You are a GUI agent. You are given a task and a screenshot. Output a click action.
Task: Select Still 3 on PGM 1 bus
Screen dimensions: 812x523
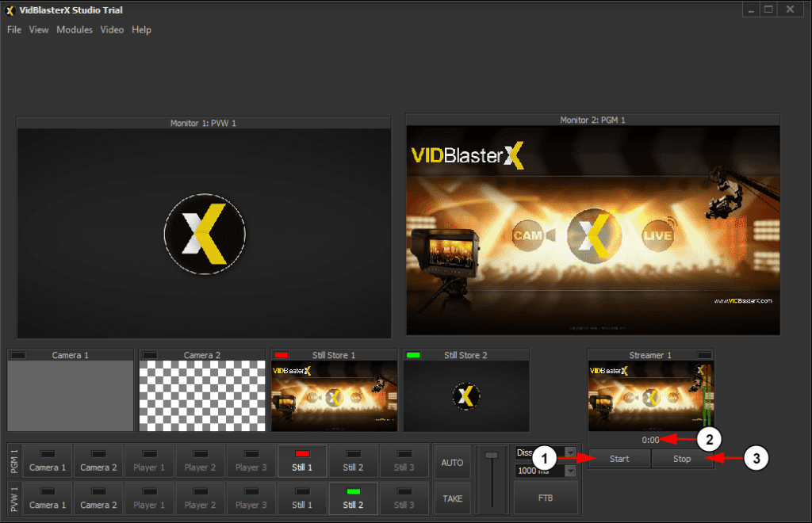point(404,461)
